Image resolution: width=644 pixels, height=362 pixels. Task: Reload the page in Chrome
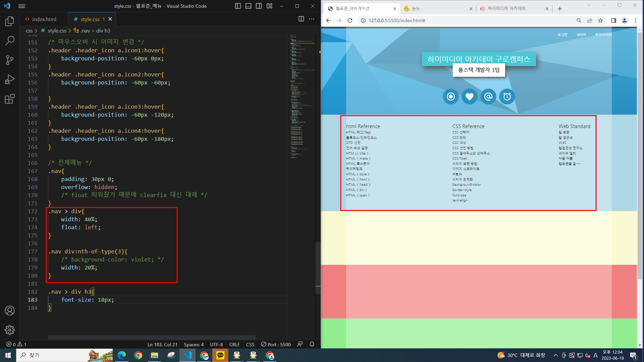pos(350,20)
